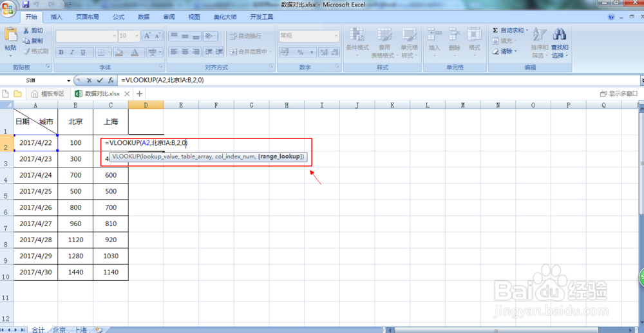Open Cell Styles (单元格样式)
The height and width of the screenshot is (333, 644).
(410, 44)
